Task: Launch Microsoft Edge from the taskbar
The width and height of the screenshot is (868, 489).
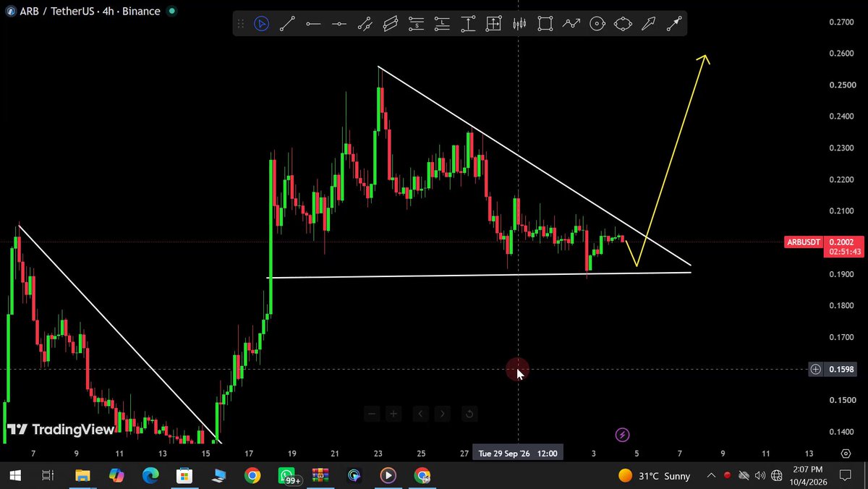Action: (150, 475)
